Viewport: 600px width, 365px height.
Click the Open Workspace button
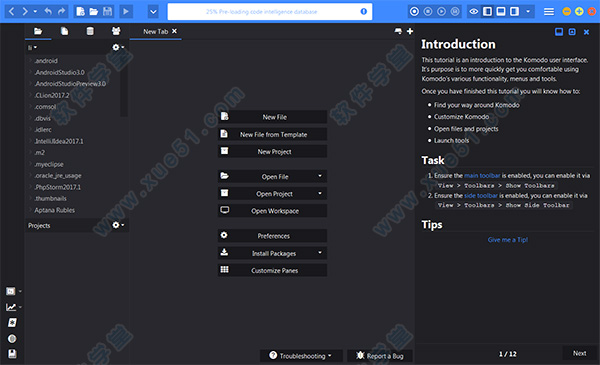(272, 211)
